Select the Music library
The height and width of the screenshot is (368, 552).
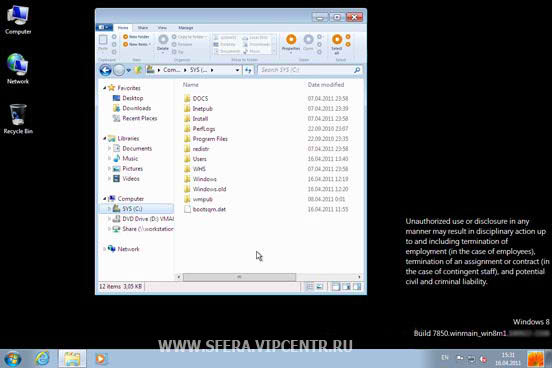(x=125, y=158)
